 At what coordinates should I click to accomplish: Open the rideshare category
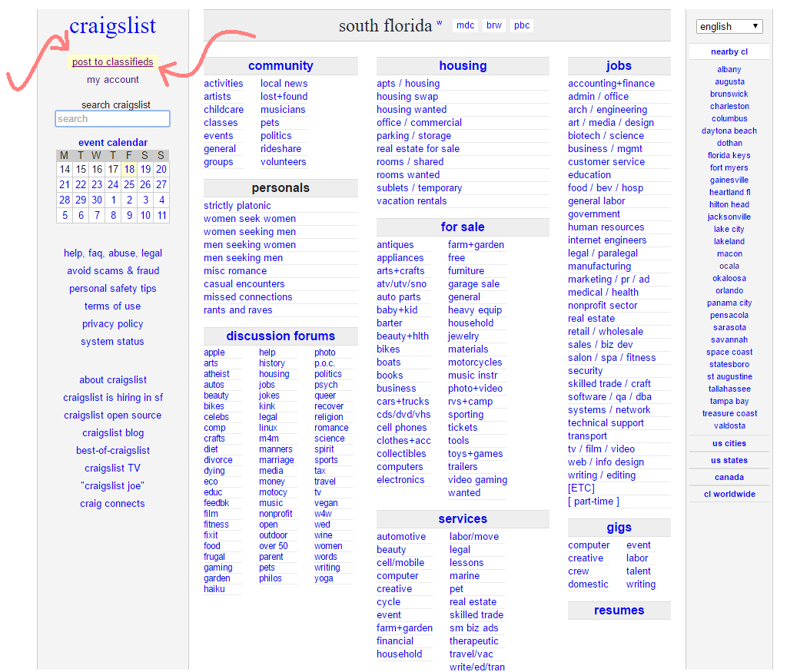[281, 149]
